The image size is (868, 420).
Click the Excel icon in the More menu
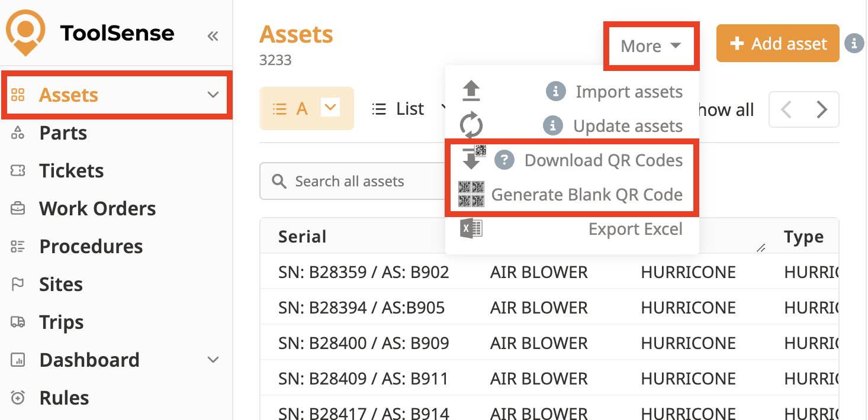coord(471,229)
